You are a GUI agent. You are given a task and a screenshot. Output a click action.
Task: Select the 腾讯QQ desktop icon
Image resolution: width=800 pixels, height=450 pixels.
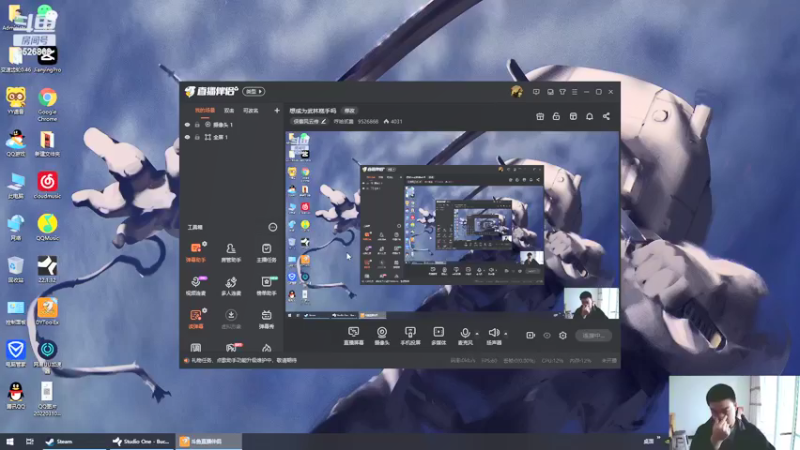(16, 396)
